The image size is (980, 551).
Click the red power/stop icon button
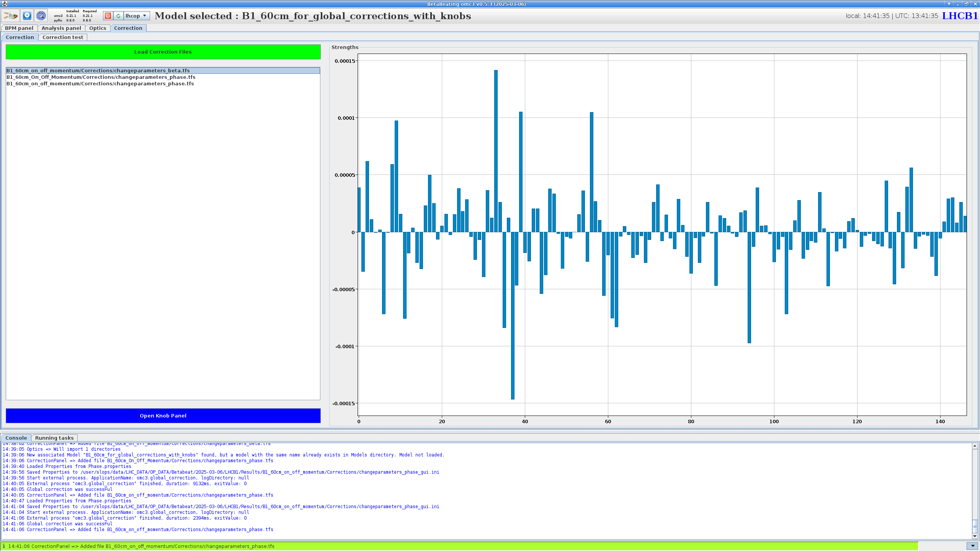[108, 16]
